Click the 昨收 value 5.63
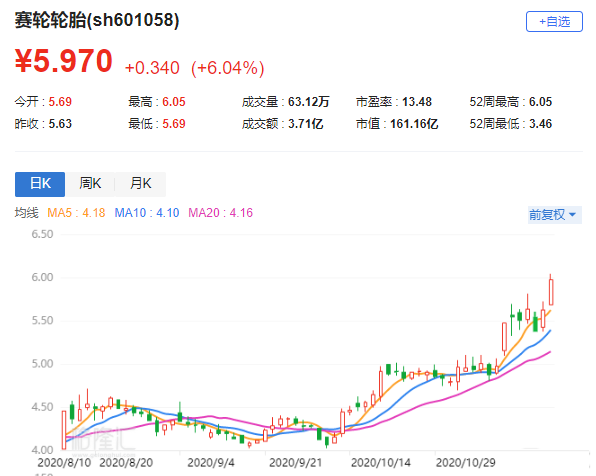This screenshot has height=476, width=596. point(60,124)
